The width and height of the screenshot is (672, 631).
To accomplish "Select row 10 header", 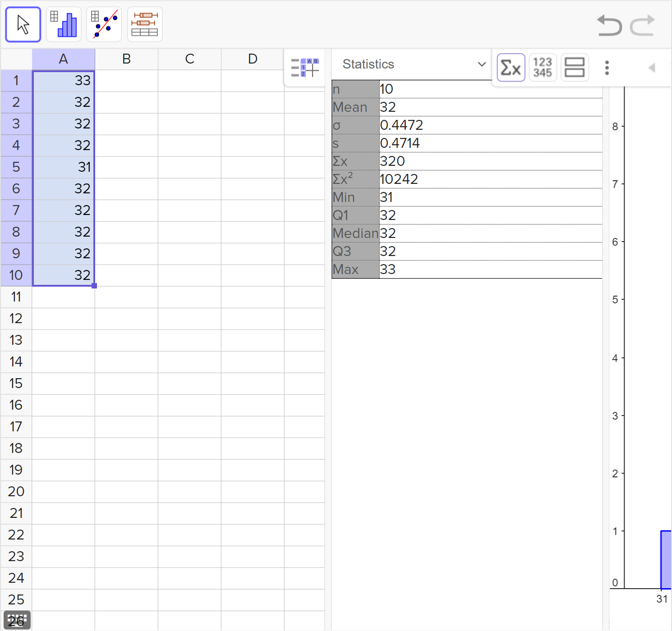I will [16, 275].
